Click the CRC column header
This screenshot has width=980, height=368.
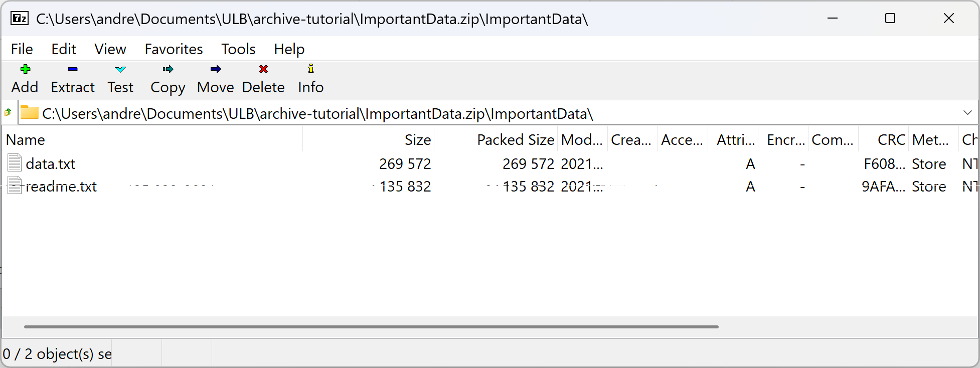[891, 140]
